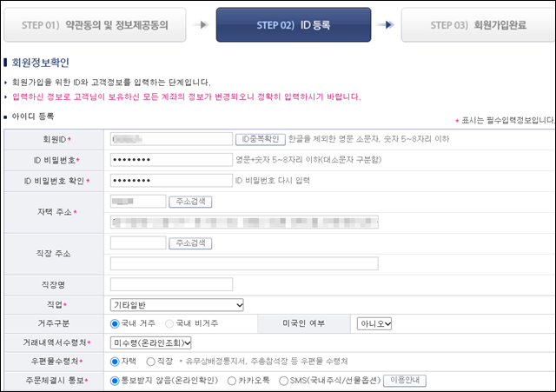The height and width of the screenshot is (392, 556).
Task: Select SMS(국내주식/선물옵션) radio option
Action: pyautogui.click(x=283, y=381)
